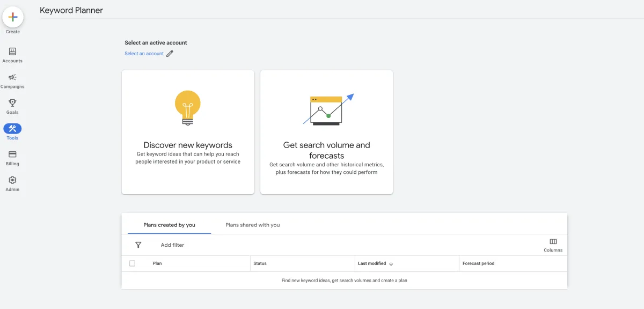Click the Columns label text
Viewport: 644px width, 309px height.
pos(553,250)
